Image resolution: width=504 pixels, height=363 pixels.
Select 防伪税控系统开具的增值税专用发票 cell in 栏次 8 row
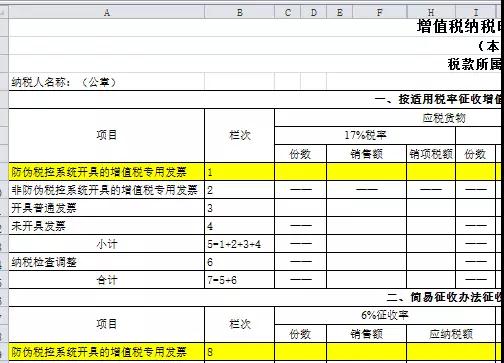click(x=106, y=352)
